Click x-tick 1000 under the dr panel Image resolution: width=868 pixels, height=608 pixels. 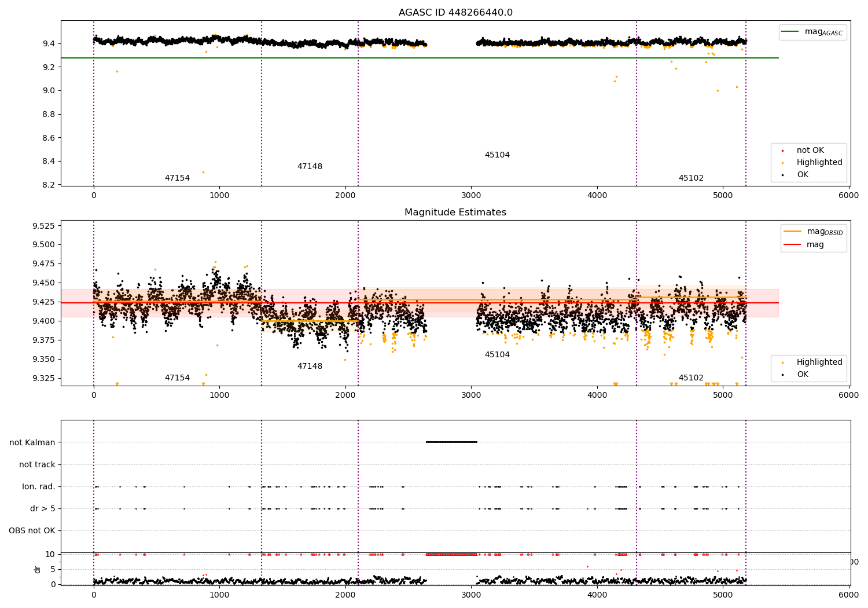(x=219, y=595)
